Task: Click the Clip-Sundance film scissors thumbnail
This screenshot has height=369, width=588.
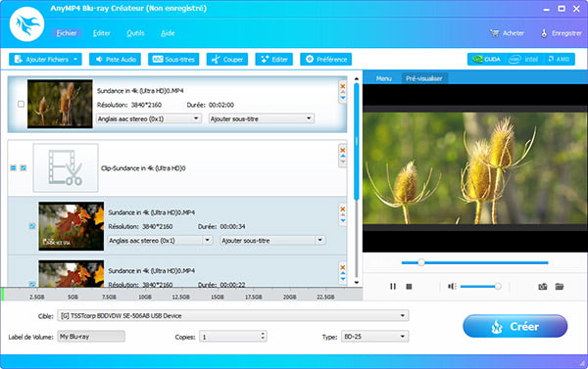Action: point(66,167)
